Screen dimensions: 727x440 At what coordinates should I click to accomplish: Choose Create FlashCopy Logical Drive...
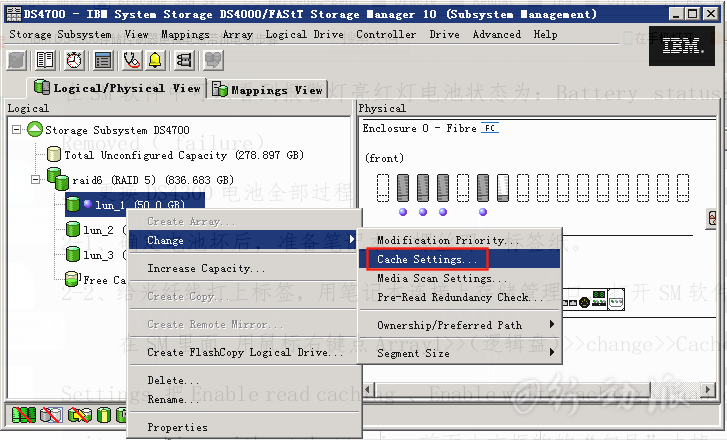242,352
